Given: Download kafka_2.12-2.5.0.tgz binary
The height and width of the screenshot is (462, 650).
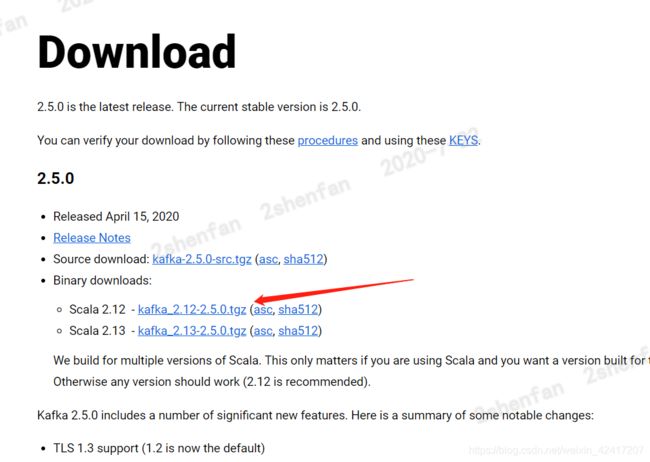Looking at the screenshot, I should tap(192, 309).
